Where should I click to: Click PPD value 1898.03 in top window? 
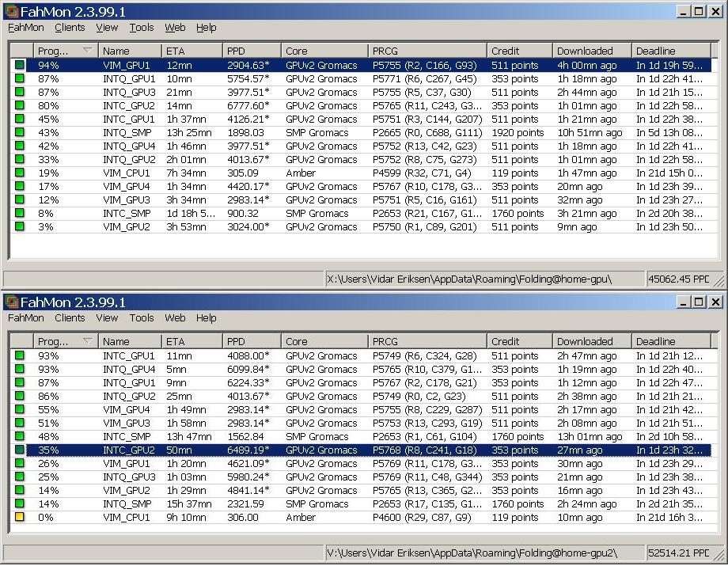245,132
